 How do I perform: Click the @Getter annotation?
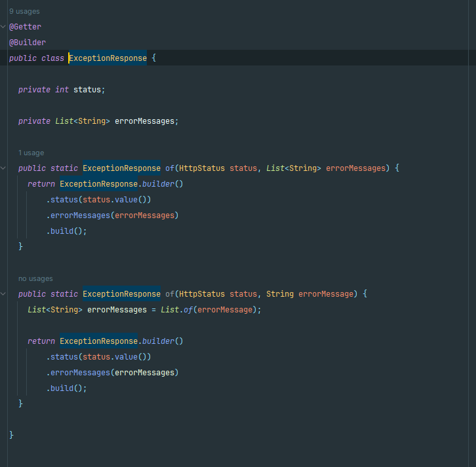25,27
